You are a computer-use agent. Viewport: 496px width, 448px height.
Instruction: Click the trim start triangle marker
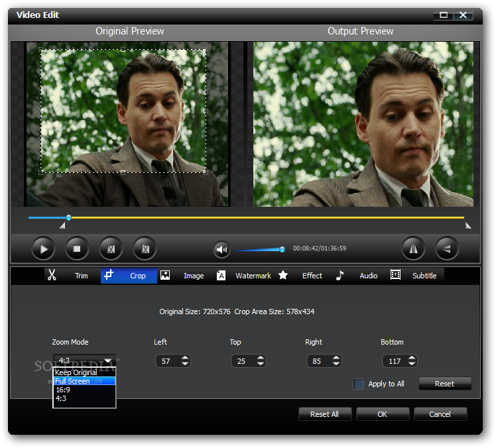pyautogui.click(x=62, y=225)
